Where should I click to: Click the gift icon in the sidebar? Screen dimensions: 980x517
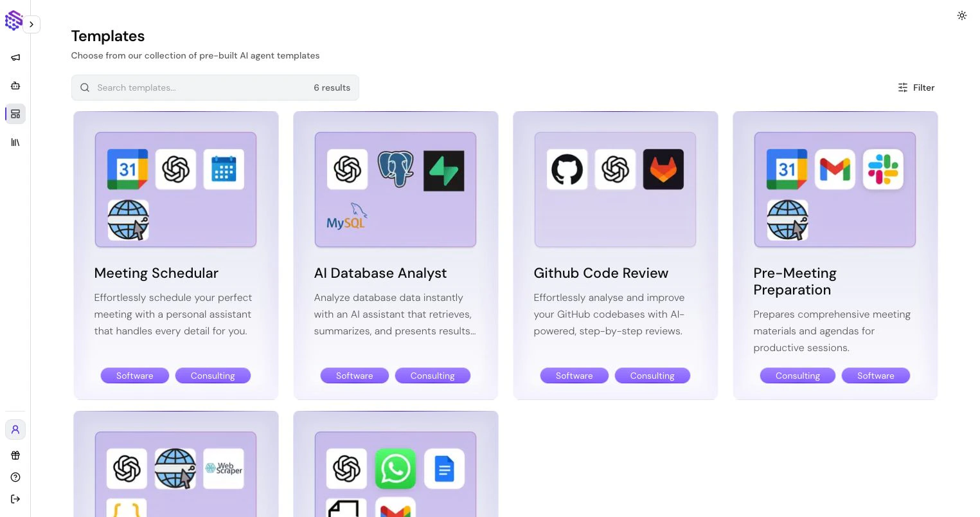tap(15, 455)
